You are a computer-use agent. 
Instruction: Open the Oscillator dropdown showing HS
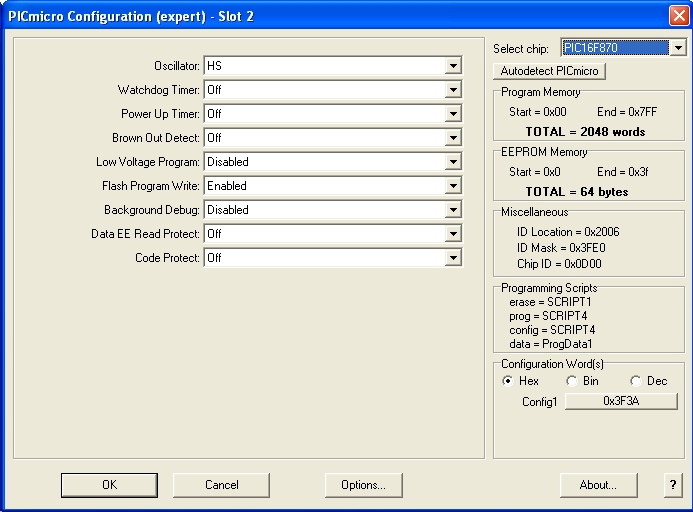pos(333,66)
